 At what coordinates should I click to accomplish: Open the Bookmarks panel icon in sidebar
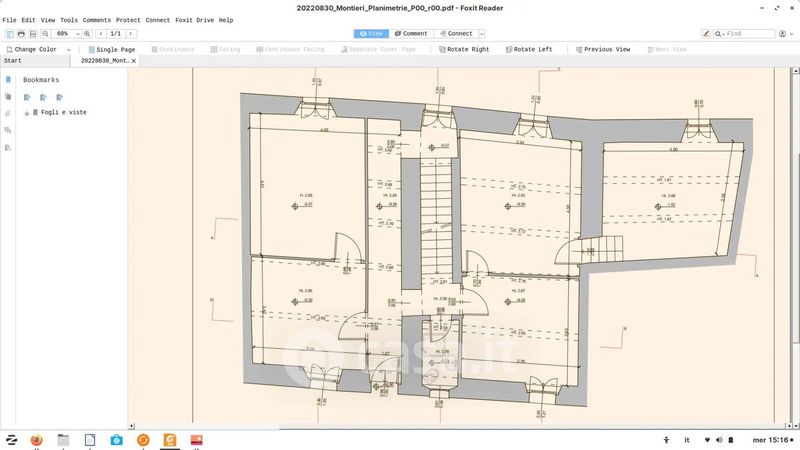(8, 79)
